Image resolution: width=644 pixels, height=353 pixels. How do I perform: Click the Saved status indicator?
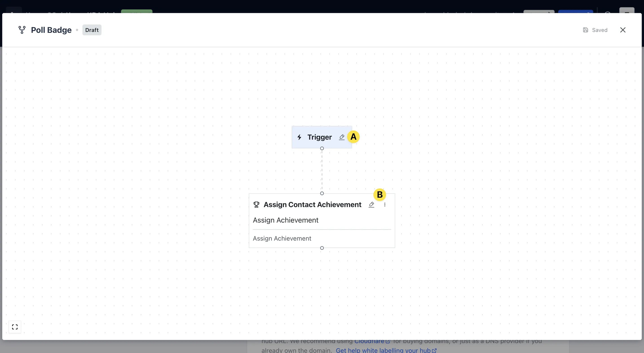click(595, 30)
